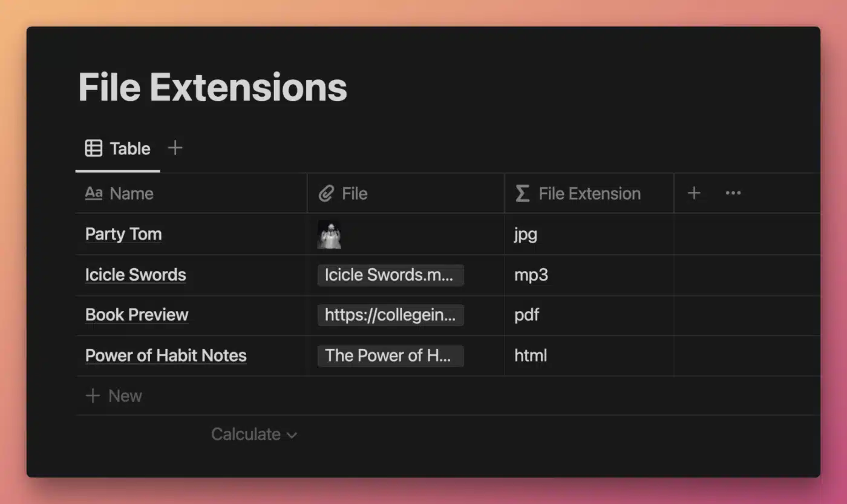The height and width of the screenshot is (504, 847).
Task: Open the Name column header menu
Action: point(131,194)
